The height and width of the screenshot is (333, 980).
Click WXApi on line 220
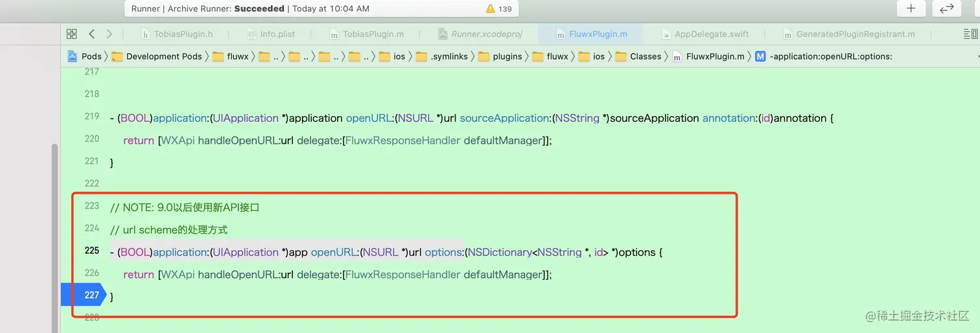coord(178,141)
